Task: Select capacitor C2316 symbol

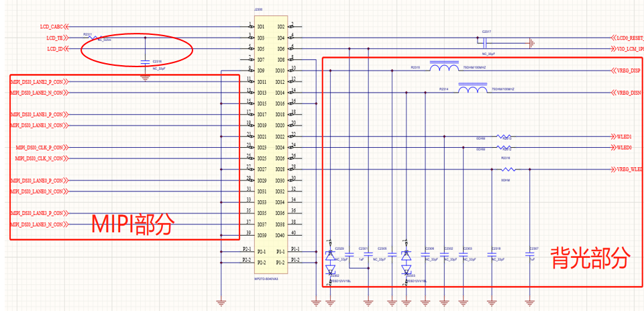Action: [145, 62]
